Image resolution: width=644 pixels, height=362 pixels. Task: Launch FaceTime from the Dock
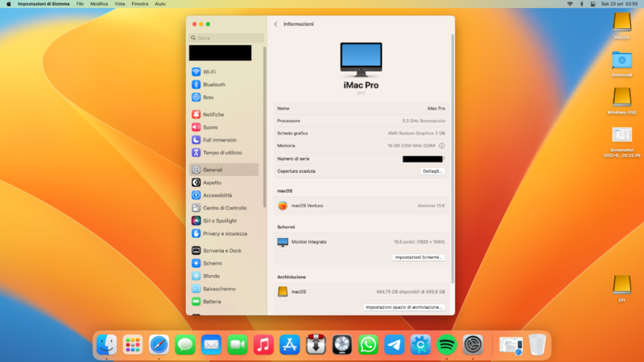237,345
